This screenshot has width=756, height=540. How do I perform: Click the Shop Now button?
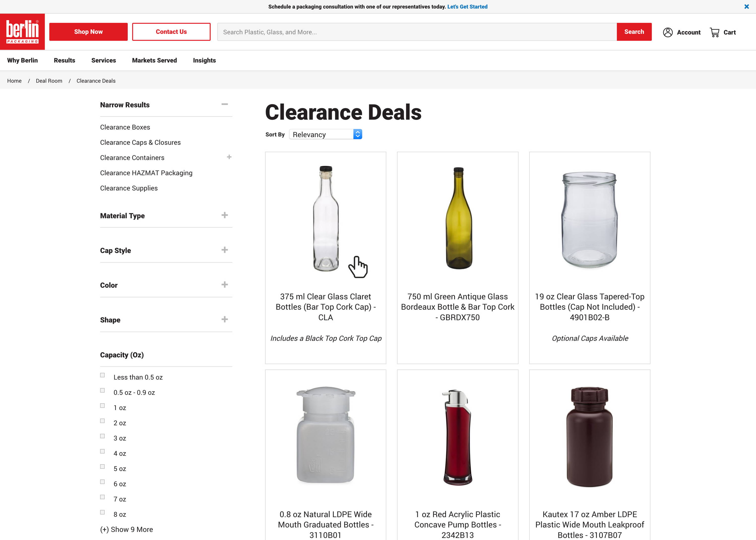tap(88, 32)
